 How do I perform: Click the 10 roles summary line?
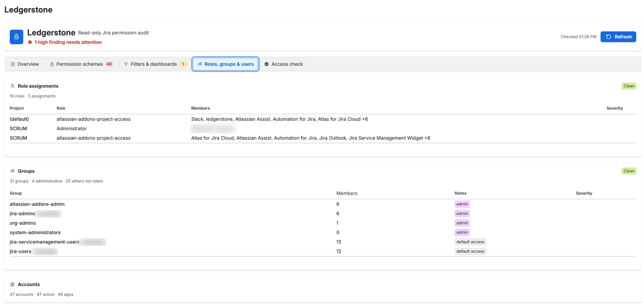click(x=33, y=96)
